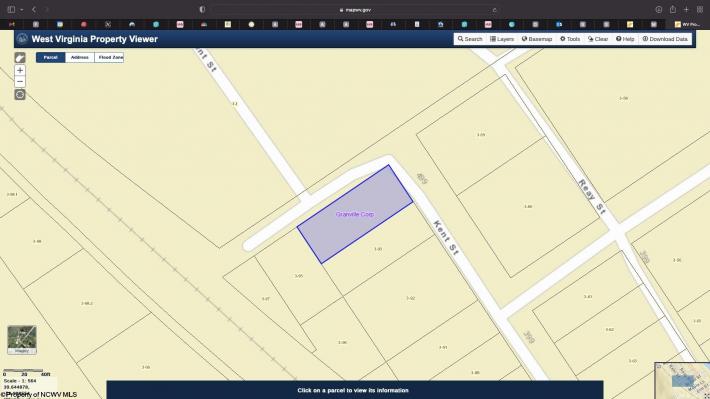Open the Search tool
Screen dimensions: 710x399
(470, 39)
